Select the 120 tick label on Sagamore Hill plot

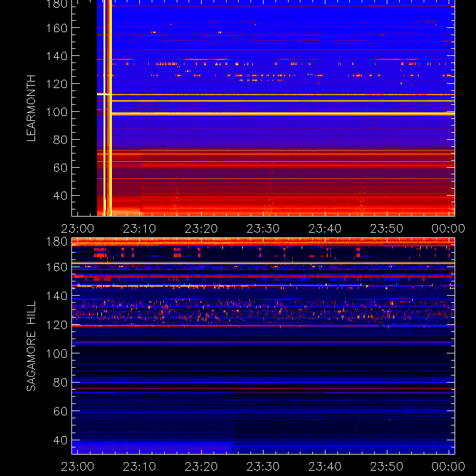click(x=57, y=325)
